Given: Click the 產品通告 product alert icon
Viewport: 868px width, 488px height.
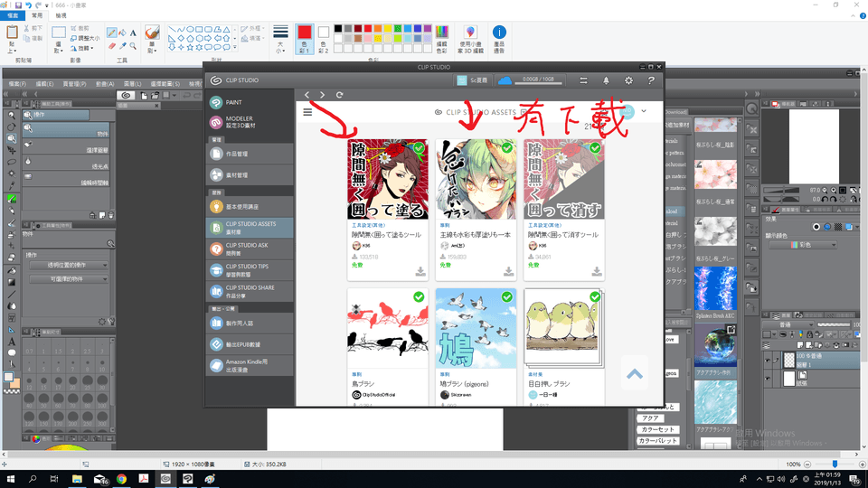Looking at the screenshot, I should click(499, 39).
